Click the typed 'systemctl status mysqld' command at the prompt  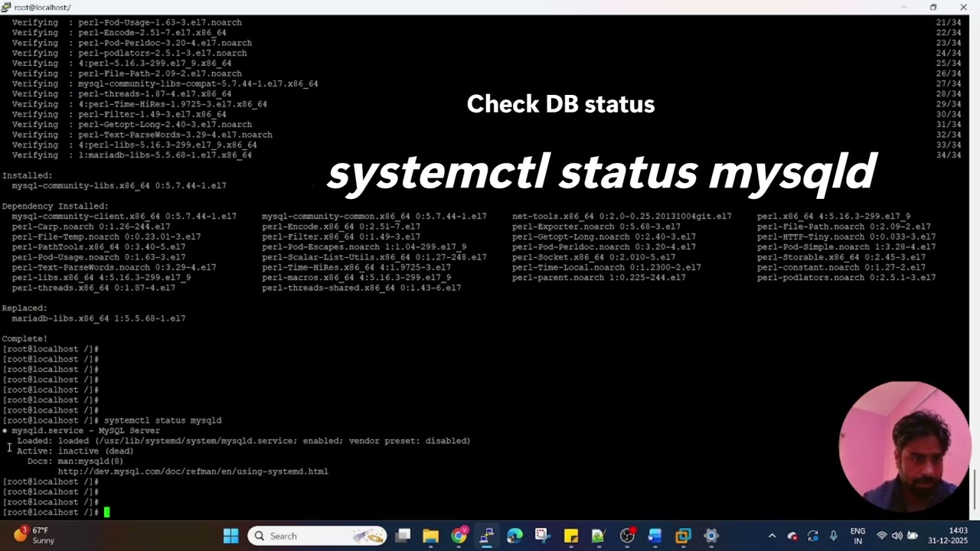[x=162, y=420]
